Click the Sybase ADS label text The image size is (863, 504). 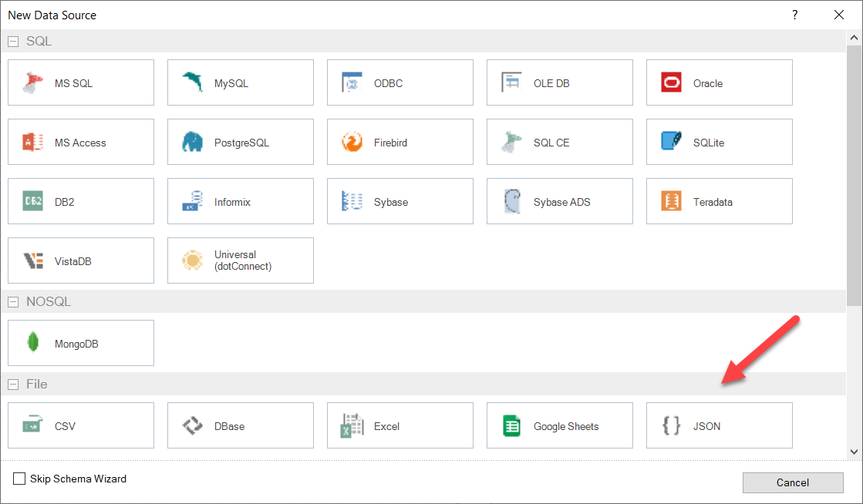[x=561, y=202]
